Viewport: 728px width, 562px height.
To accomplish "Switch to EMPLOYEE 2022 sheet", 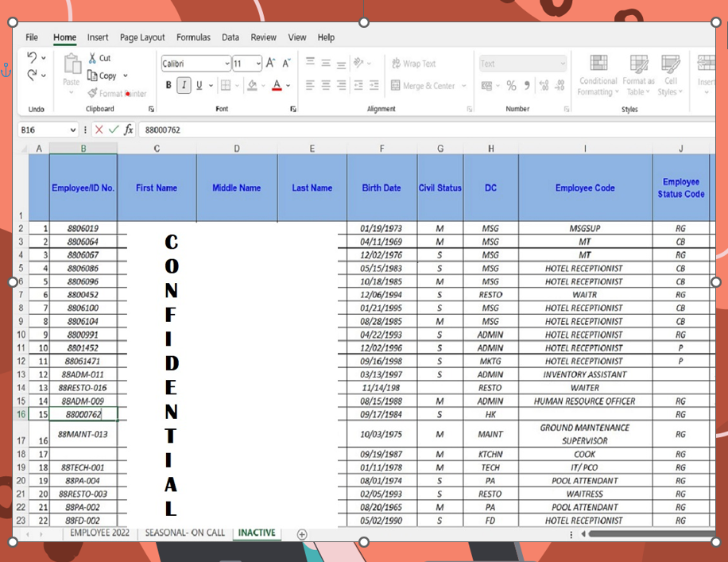I will (x=100, y=533).
